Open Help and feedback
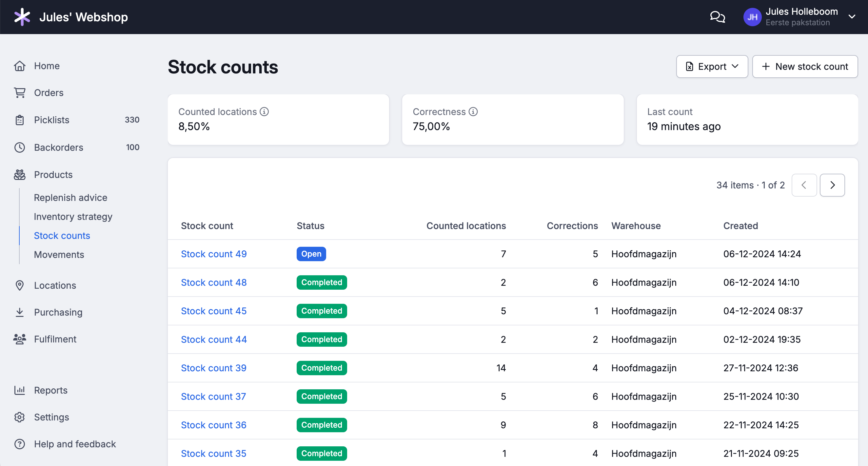This screenshot has height=466, width=868. point(75,444)
